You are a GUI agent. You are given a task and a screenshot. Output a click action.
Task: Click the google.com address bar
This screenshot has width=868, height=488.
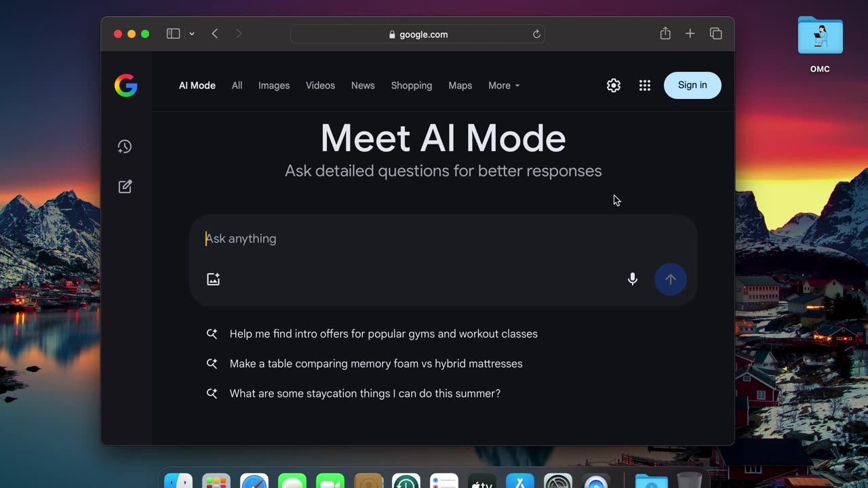tap(418, 34)
